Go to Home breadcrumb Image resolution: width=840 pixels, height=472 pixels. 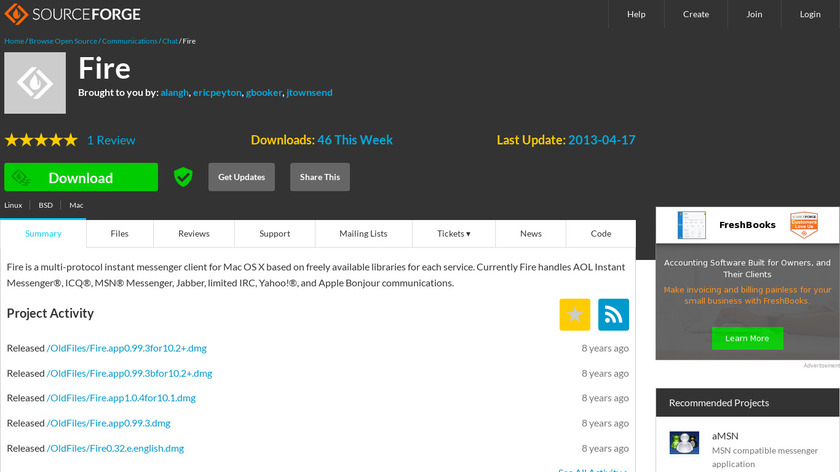point(14,41)
